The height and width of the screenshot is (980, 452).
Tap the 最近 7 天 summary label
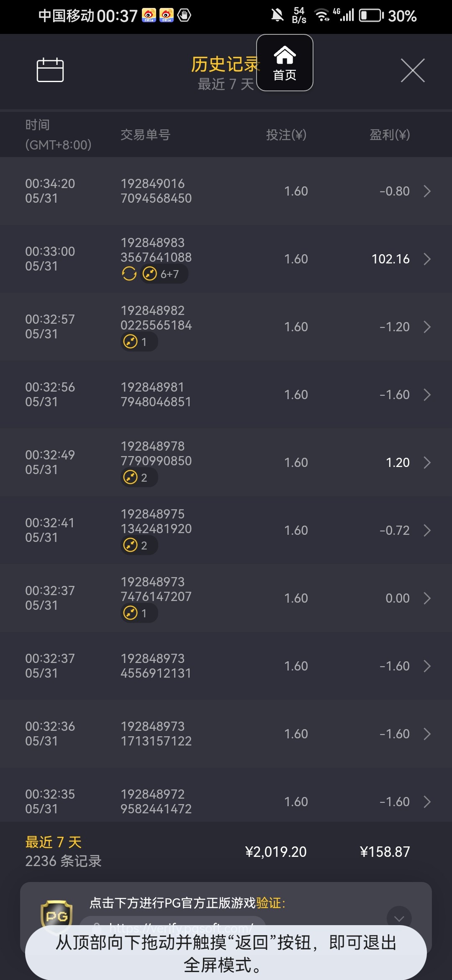click(53, 842)
